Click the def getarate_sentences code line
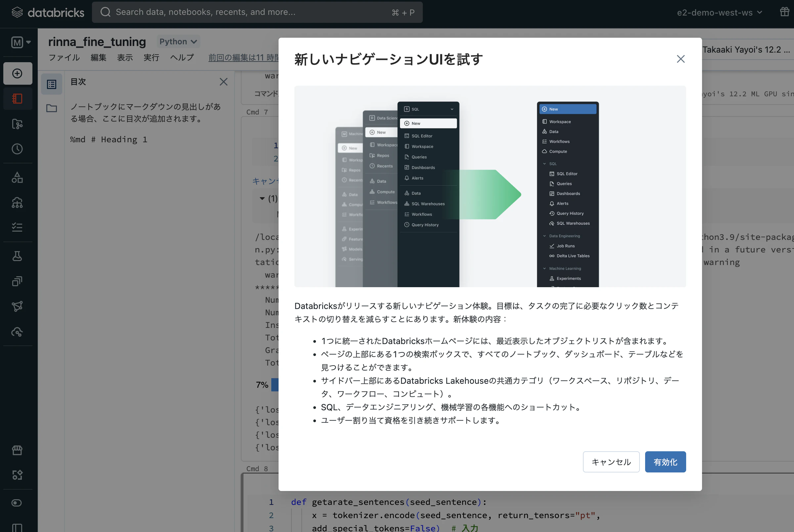 coord(389,502)
